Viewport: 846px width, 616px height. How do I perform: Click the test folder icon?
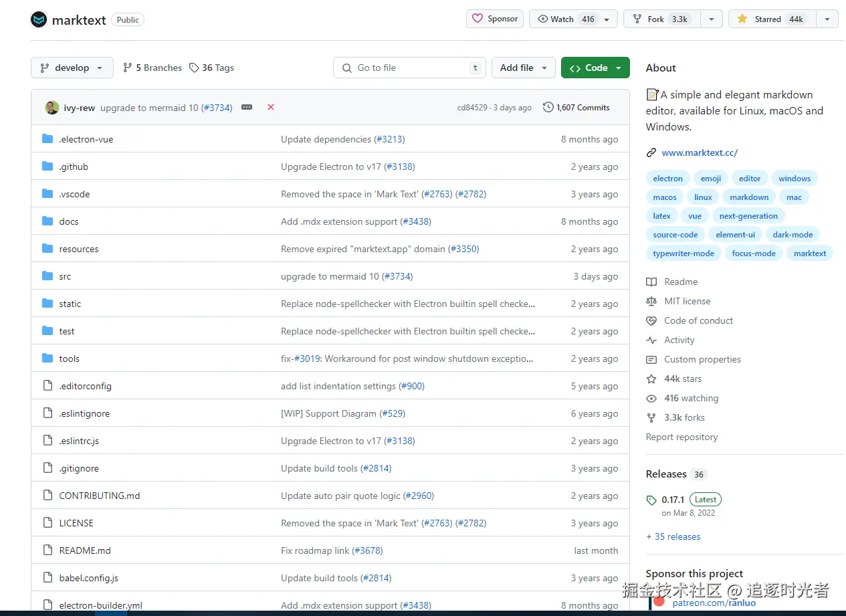point(47,331)
